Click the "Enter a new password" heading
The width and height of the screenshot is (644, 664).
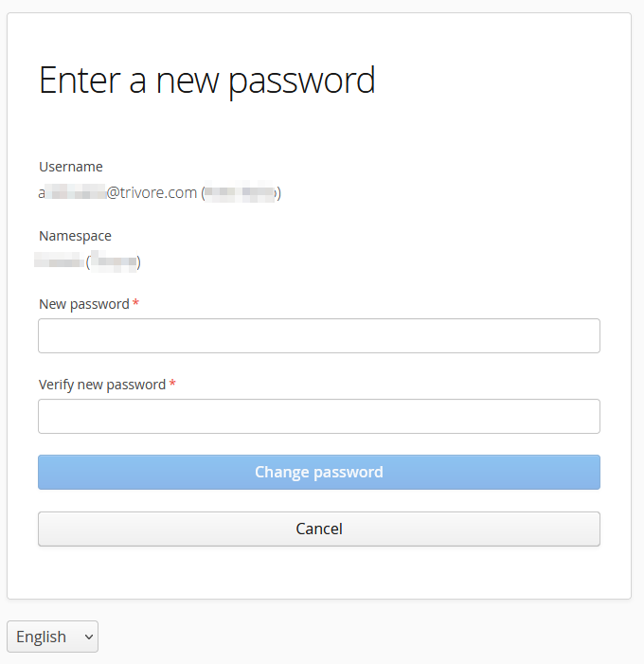pyautogui.click(x=206, y=81)
